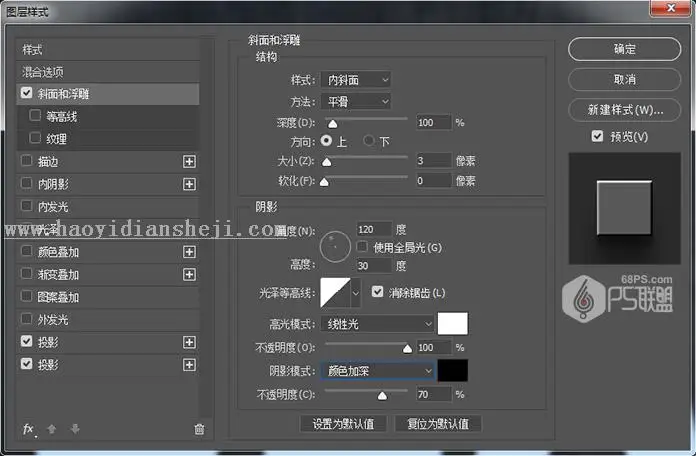Click the plus icon on the 投影 row right below 外发光
Image resolution: width=696 pixels, height=456 pixels.
tap(189, 342)
